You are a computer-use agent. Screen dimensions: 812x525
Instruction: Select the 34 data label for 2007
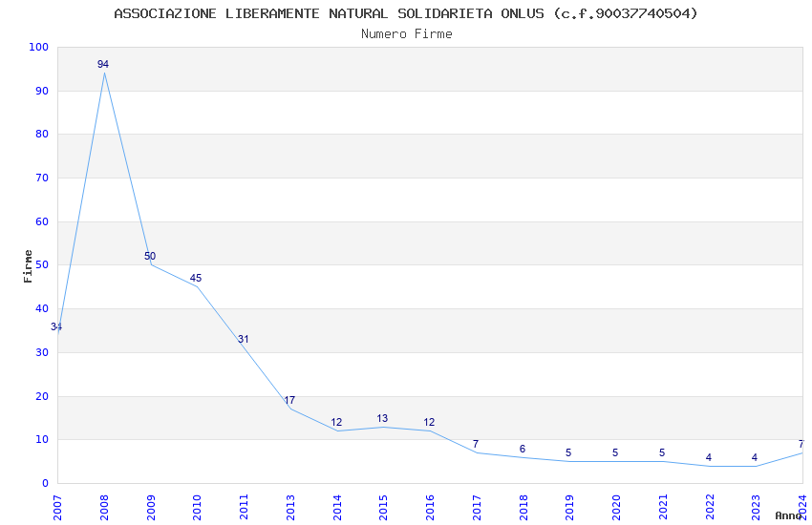56,326
